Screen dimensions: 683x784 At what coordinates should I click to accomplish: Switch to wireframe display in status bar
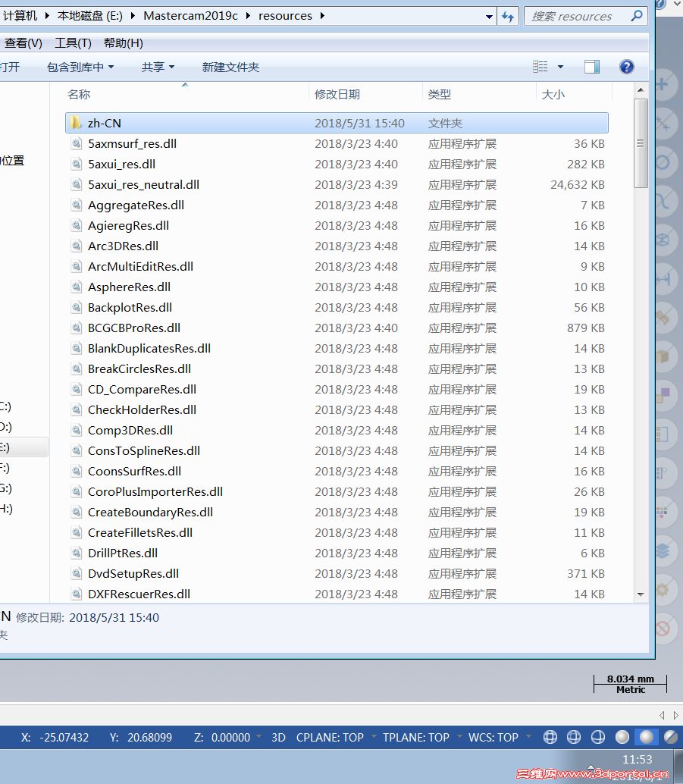point(550,737)
